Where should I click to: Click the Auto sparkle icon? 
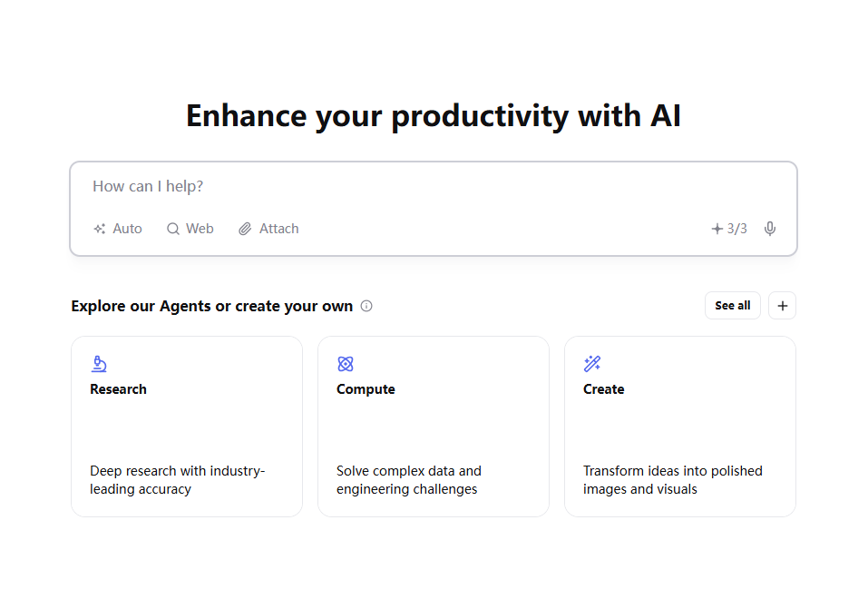[x=100, y=228]
